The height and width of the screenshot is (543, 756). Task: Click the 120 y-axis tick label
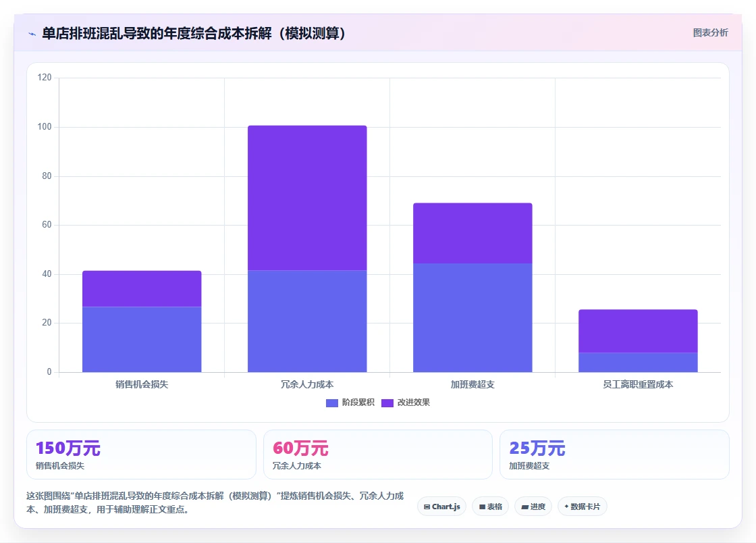(x=45, y=77)
